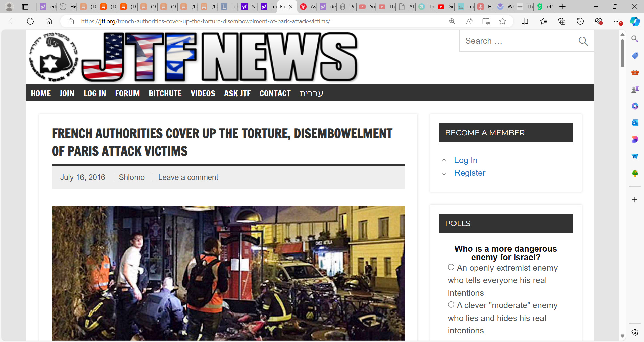Submit site search magnifier

(583, 41)
